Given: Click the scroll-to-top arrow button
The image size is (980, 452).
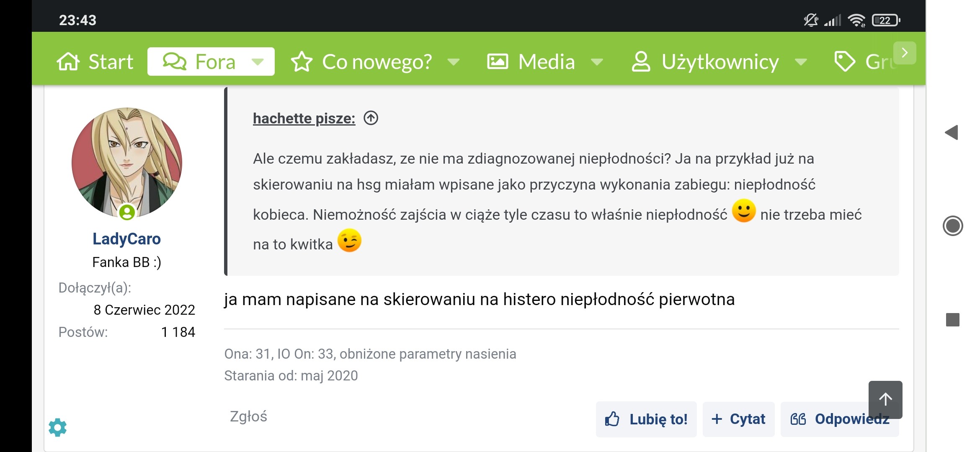Looking at the screenshot, I should 885,399.
